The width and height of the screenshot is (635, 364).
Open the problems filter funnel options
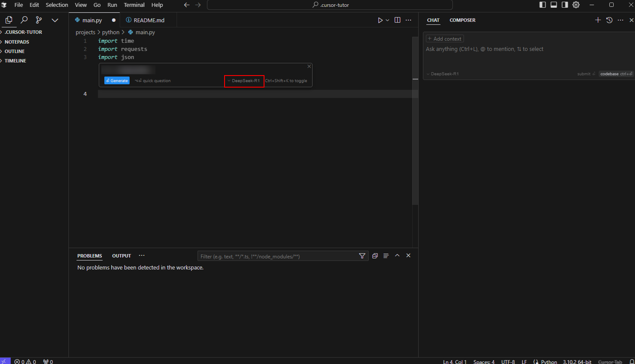click(362, 256)
